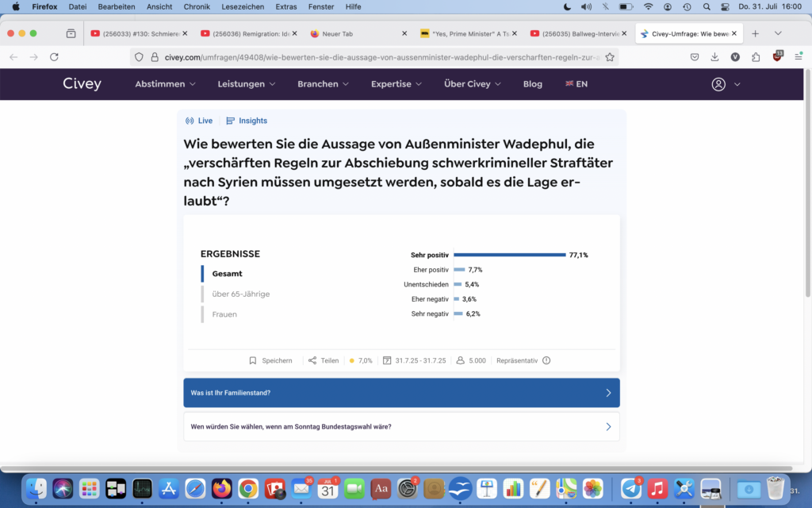Select the Frauen results filter
Screen dimensions: 812x508
pyautogui.click(x=224, y=314)
